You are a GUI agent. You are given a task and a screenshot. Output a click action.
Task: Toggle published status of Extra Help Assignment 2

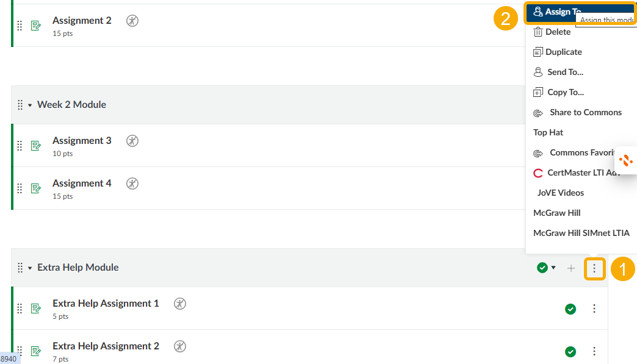[x=570, y=352]
